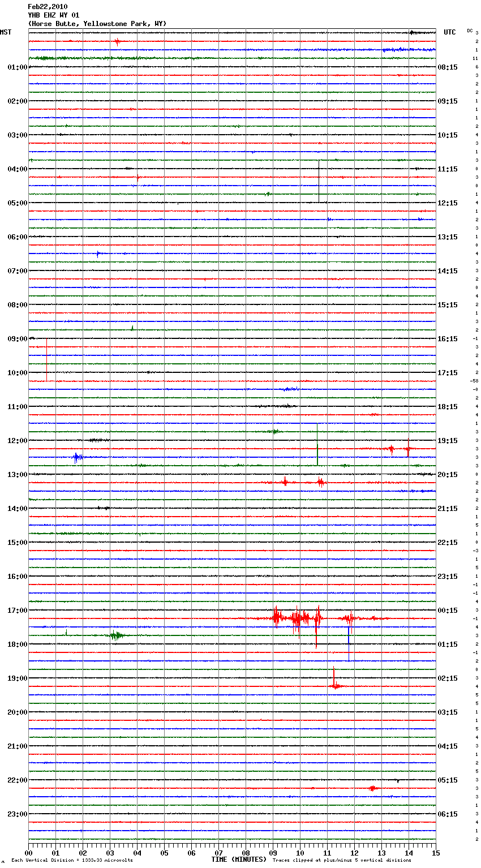The width and height of the screenshot is (481, 868).
Task: Click the small red event on the 00:15 trace
Action: coord(117,41)
